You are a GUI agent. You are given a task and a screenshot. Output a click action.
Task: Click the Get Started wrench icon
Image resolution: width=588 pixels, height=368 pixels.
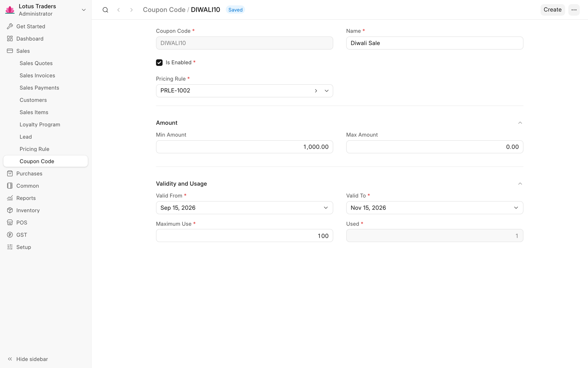[x=10, y=26]
